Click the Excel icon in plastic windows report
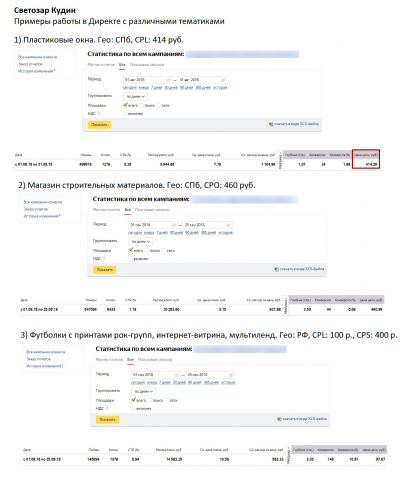This screenshot has width=411, height=480. pos(271,124)
